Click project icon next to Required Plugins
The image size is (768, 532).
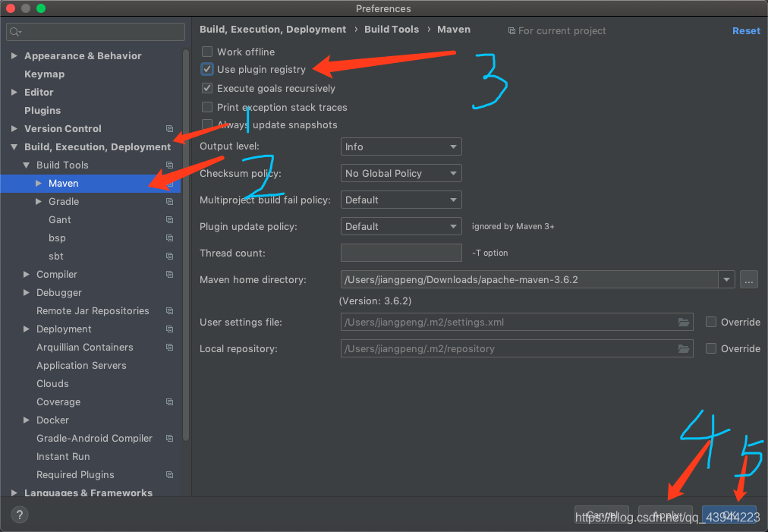click(169, 474)
